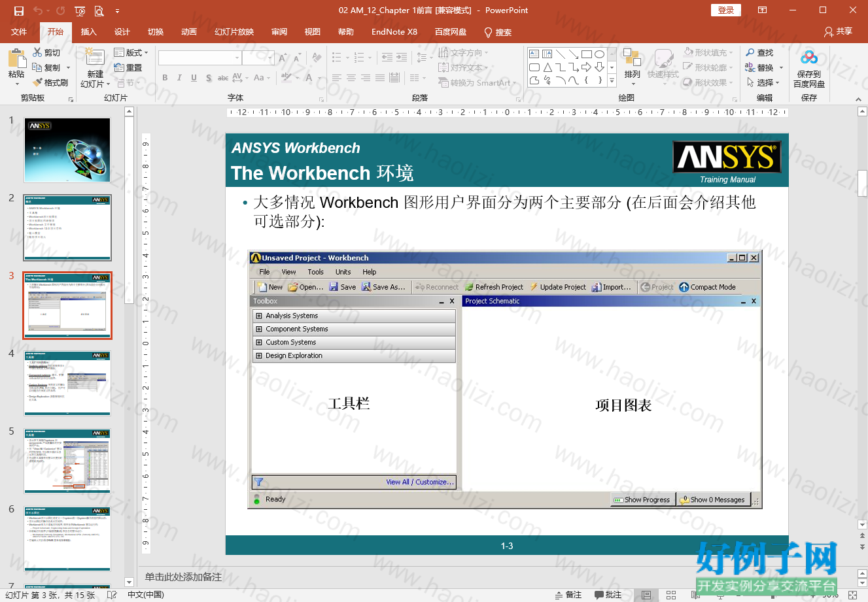Click the 批注 (Comments) status bar button

point(608,595)
